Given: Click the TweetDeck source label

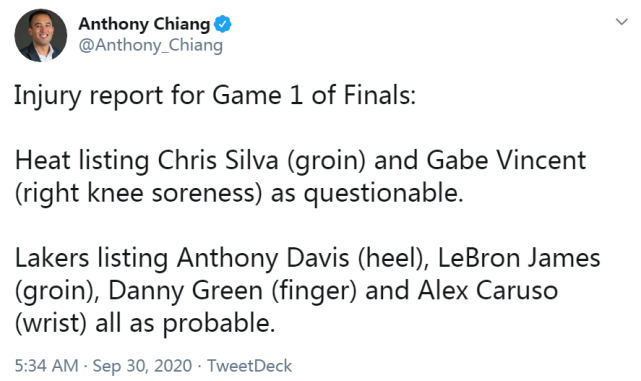Looking at the screenshot, I should 249,366.
